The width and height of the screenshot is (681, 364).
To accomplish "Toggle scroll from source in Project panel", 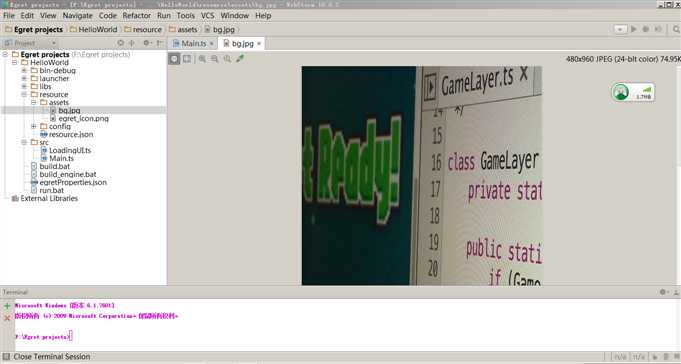I will [120, 43].
